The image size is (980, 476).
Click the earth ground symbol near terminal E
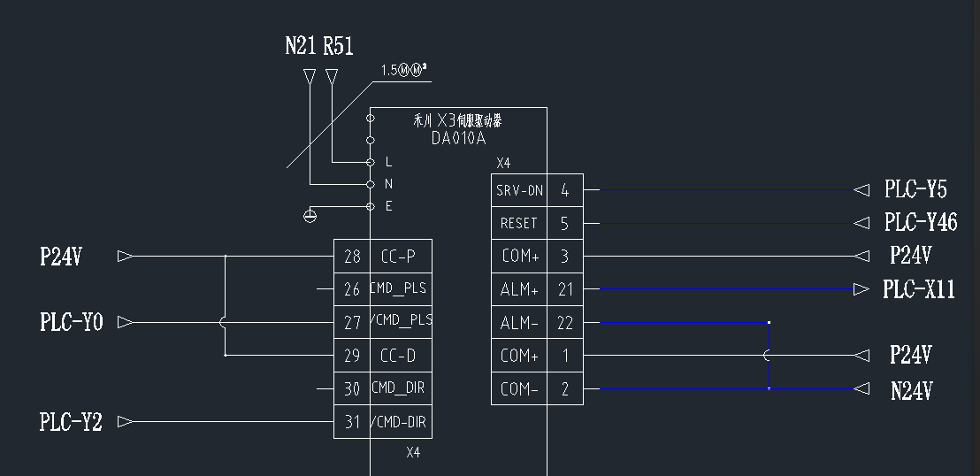[x=309, y=215]
